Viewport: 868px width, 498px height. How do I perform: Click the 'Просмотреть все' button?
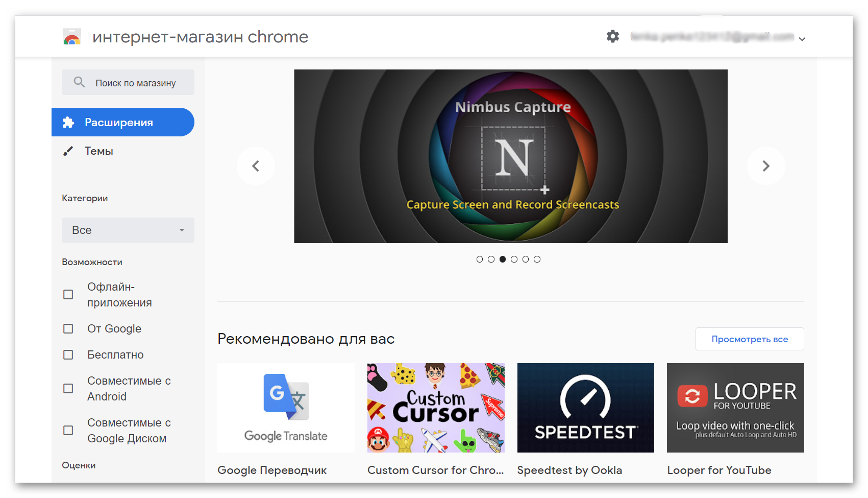point(750,339)
